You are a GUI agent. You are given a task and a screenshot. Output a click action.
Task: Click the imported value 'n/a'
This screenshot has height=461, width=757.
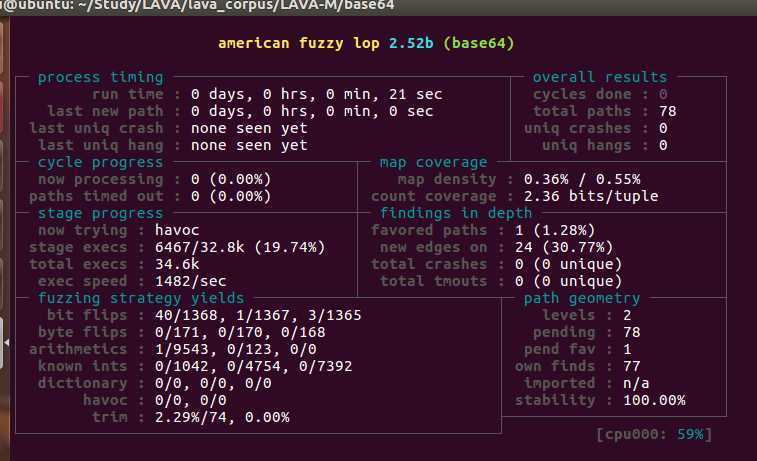click(x=636, y=383)
